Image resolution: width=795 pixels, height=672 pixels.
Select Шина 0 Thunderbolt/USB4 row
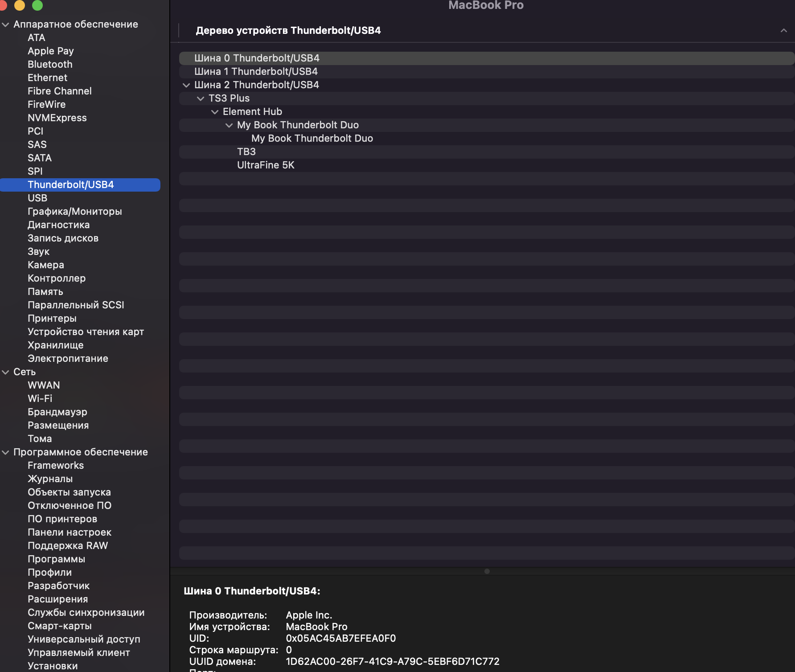(487, 58)
